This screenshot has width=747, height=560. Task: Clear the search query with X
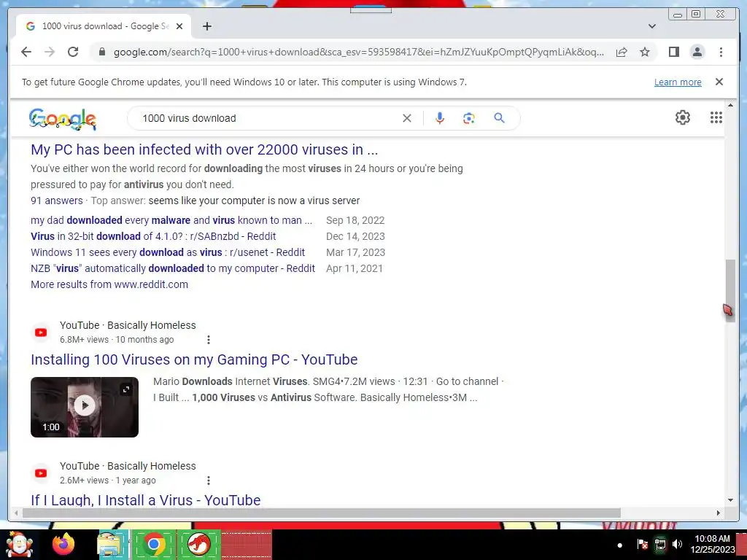407,118
